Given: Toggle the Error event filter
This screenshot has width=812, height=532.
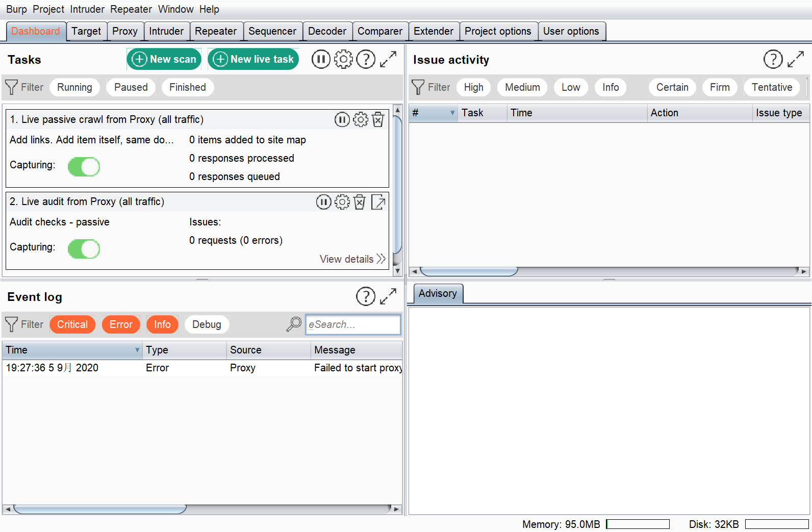Looking at the screenshot, I should (121, 324).
